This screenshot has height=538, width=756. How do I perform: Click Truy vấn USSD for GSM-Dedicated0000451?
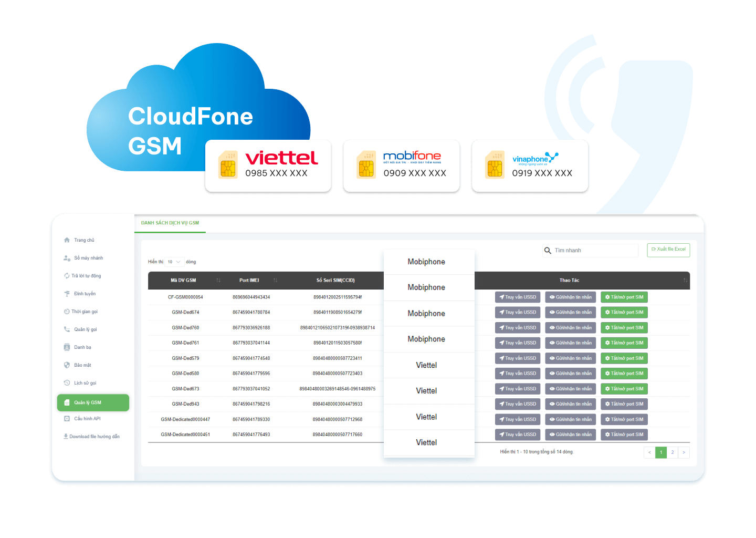518,434
